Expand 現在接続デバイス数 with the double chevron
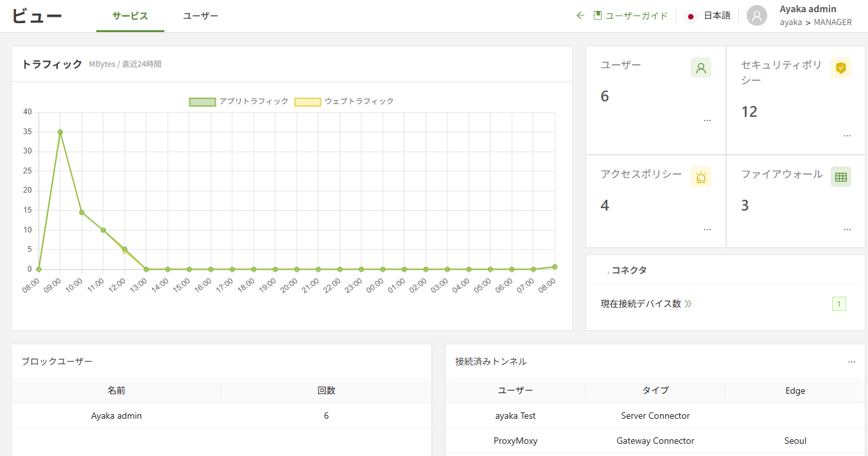The image size is (868, 456). coord(688,303)
